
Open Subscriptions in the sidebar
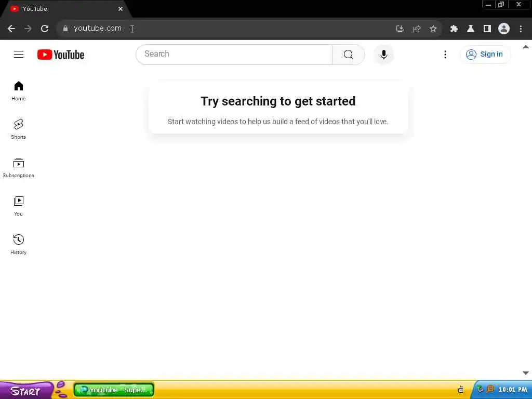(x=18, y=168)
